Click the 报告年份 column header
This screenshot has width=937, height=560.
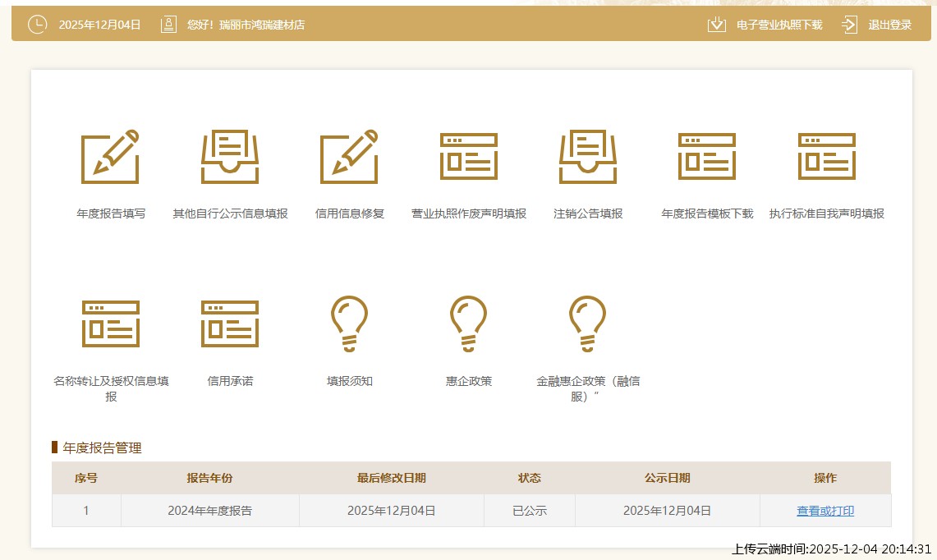[x=209, y=478]
